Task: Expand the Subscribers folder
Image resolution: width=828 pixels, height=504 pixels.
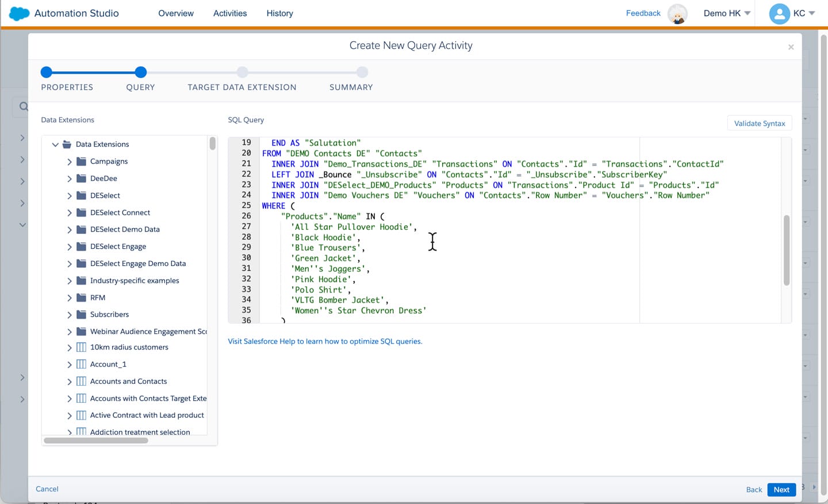Action: coord(69,314)
